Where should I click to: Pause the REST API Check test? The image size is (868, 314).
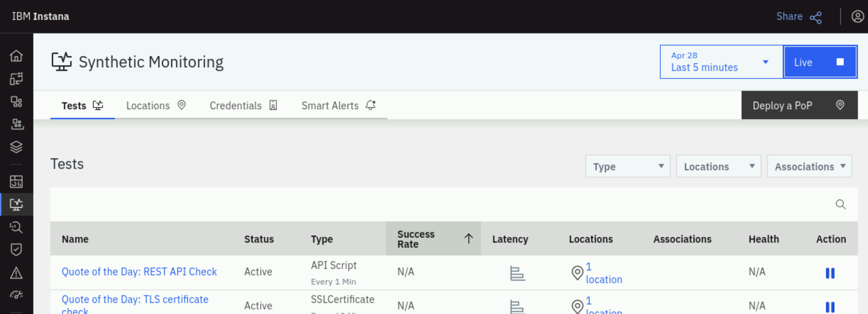[830, 273]
